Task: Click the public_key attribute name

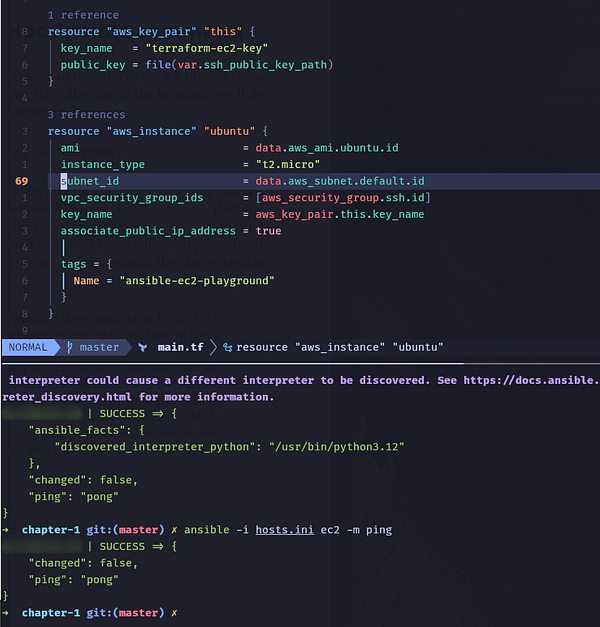Action: pyautogui.click(x=93, y=65)
